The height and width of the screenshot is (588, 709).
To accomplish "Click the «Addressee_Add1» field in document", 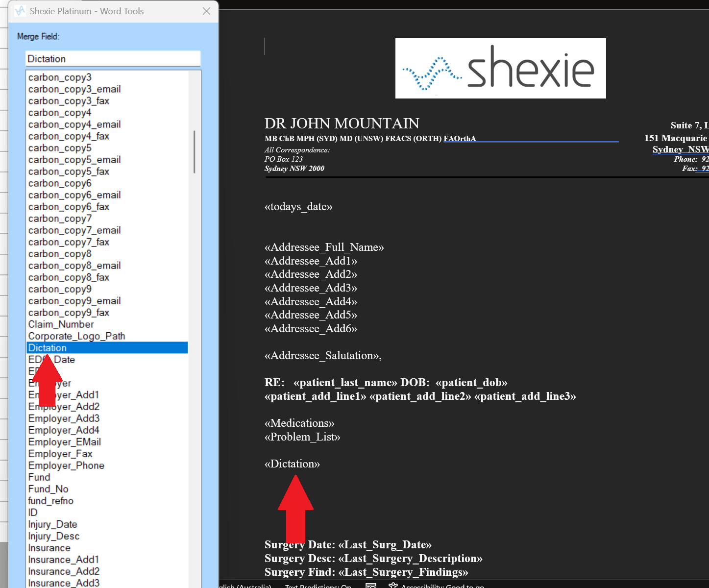I will point(311,261).
